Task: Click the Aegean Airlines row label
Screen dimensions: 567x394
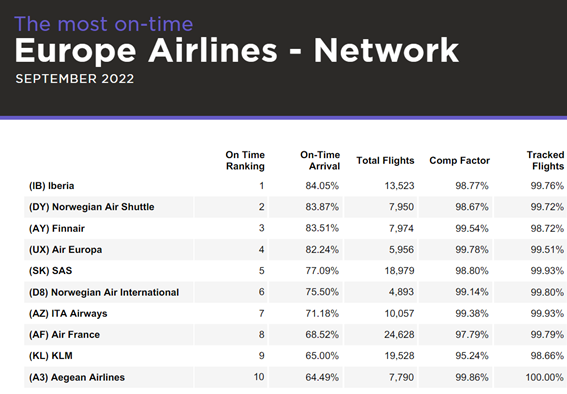Action: pos(77,377)
